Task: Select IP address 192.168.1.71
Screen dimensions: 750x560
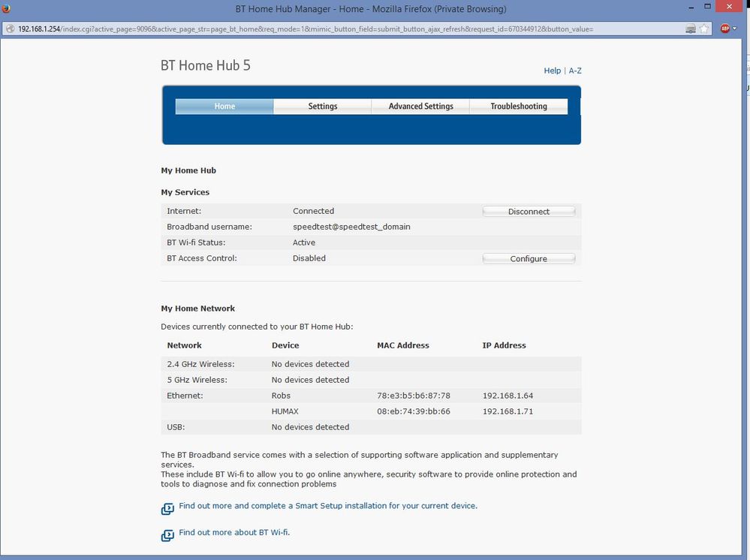Action: coord(508,411)
